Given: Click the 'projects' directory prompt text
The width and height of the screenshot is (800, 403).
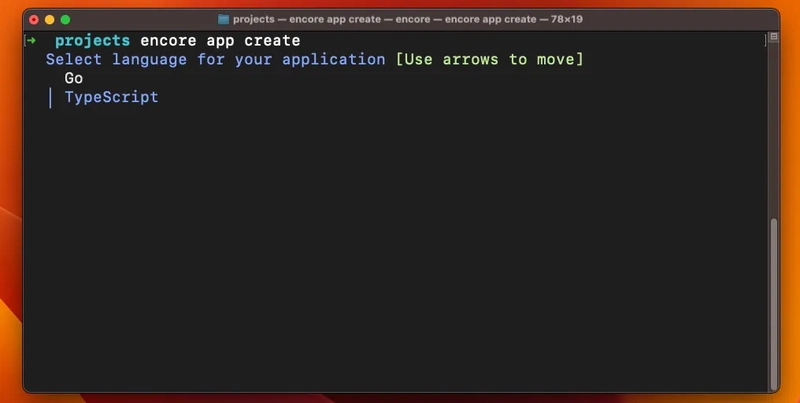Looking at the screenshot, I should [92, 41].
